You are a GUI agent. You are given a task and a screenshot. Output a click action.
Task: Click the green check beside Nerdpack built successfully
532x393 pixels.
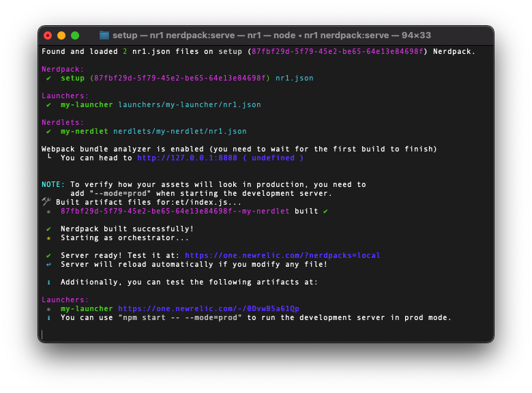point(48,229)
